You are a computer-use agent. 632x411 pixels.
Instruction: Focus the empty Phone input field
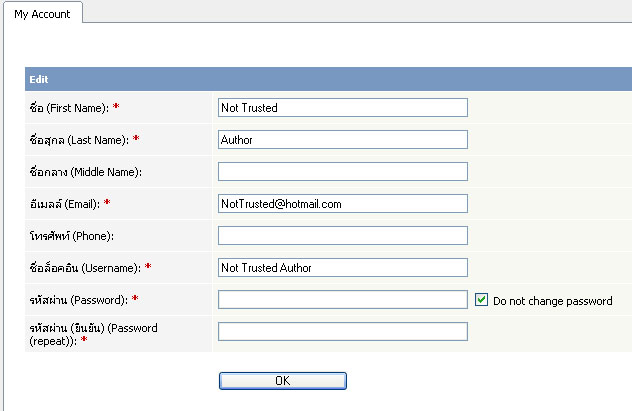(343, 236)
